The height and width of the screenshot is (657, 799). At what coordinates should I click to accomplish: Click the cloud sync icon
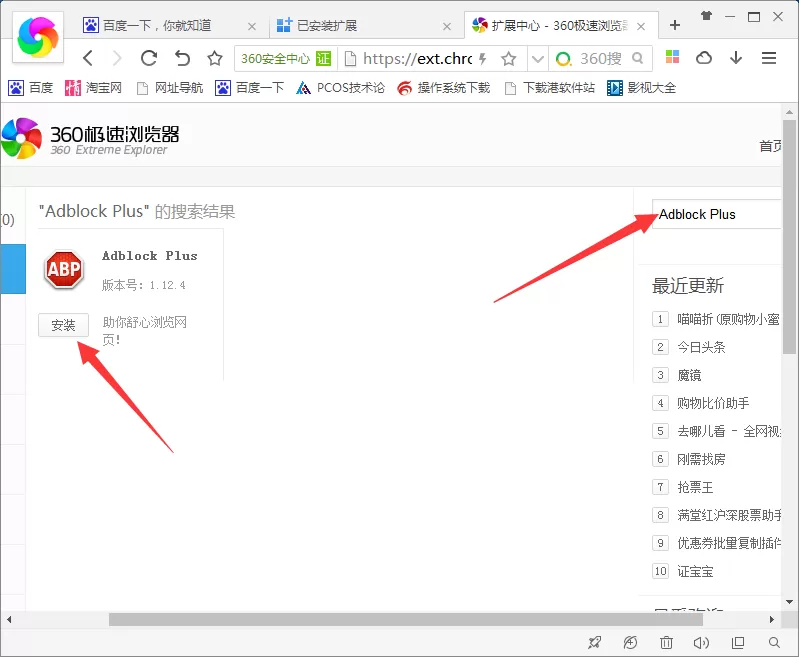704,58
